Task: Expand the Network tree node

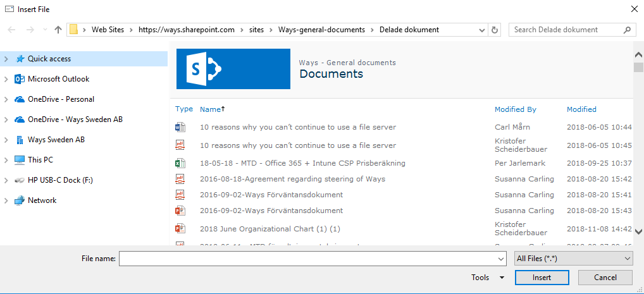Action: pyautogui.click(x=6, y=201)
